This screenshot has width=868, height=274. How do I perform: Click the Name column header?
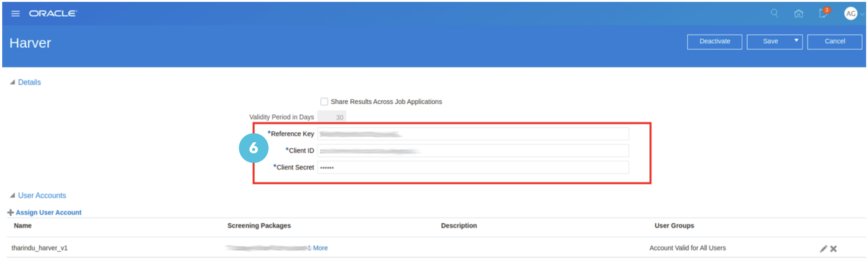point(23,226)
